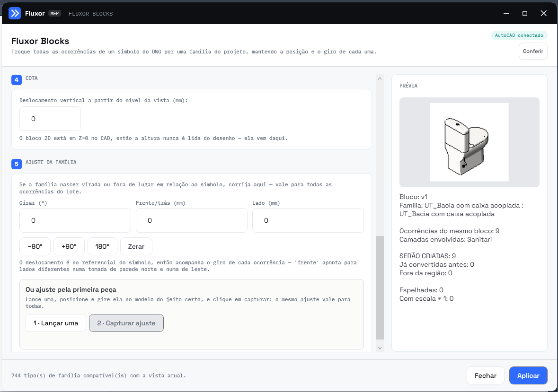The height and width of the screenshot is (392, 558).
Task: Click the Conferir button
Action: click(x=533, y=51)
